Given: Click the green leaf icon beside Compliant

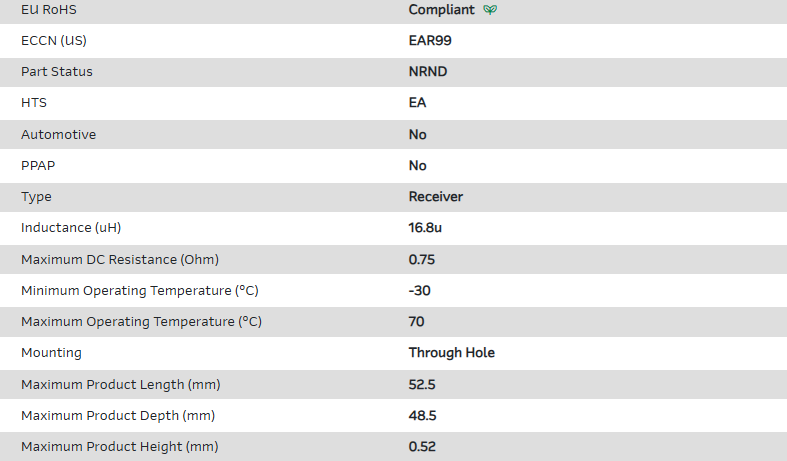Looking at the screenshot, I should pyautogui.click(x=490, y=10).
